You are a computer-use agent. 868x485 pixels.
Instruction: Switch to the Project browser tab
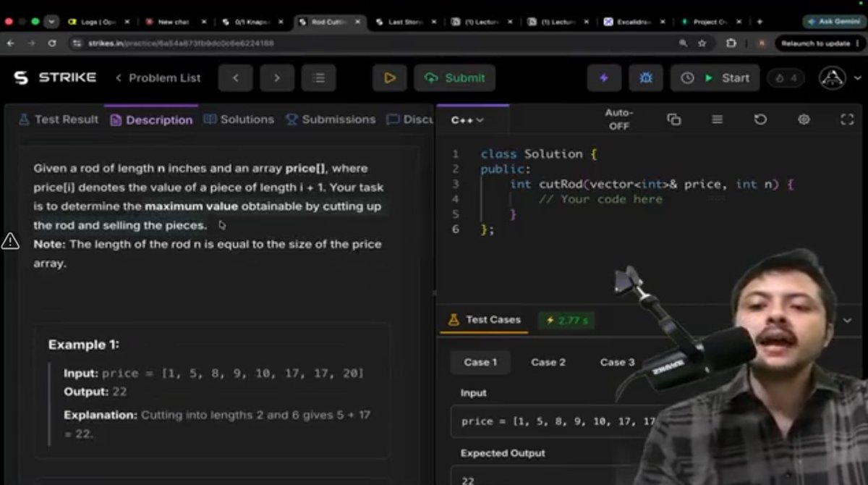(x=711, y=22)
